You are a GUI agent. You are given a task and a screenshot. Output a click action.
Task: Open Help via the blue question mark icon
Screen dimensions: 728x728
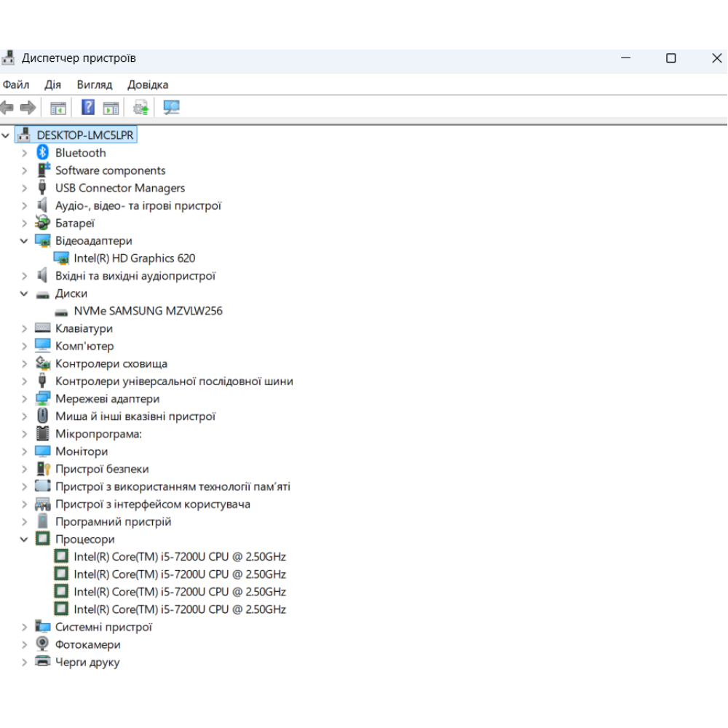[88, 108]
